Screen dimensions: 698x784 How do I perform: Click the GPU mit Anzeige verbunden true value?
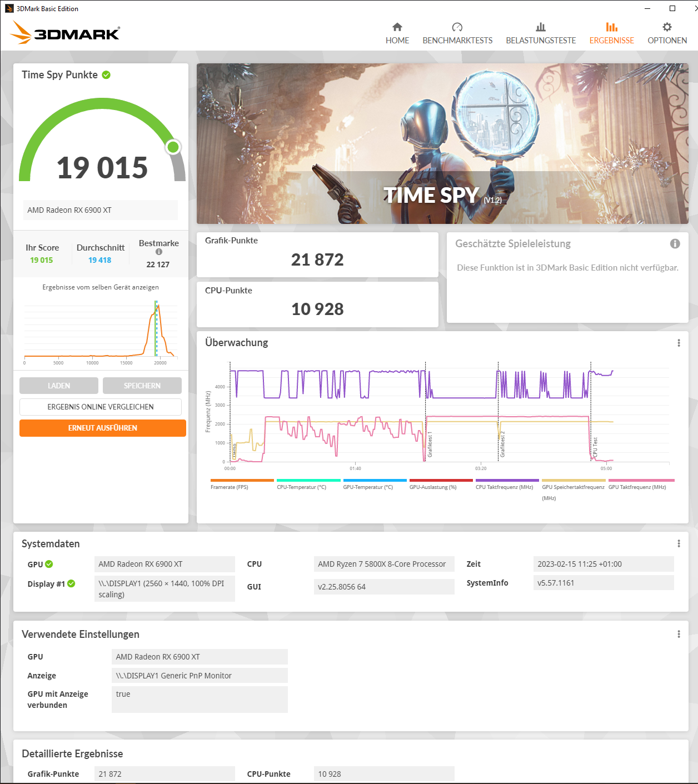(200, 700)
